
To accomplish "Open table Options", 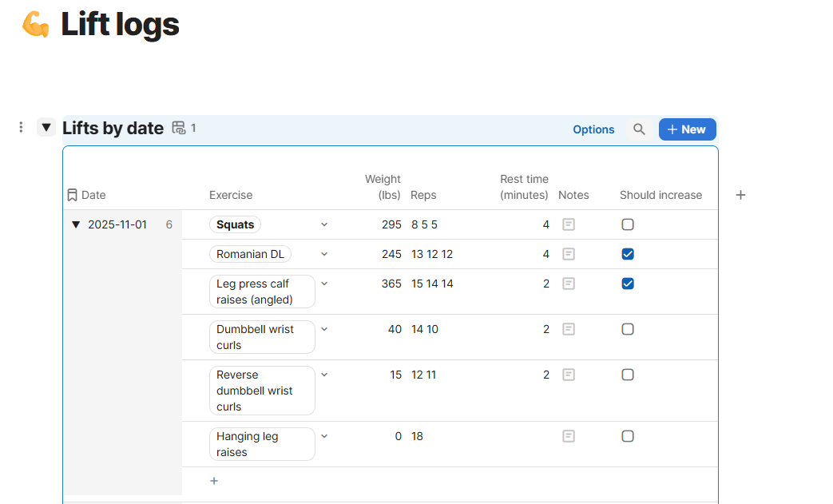I will tap(593, 129).
